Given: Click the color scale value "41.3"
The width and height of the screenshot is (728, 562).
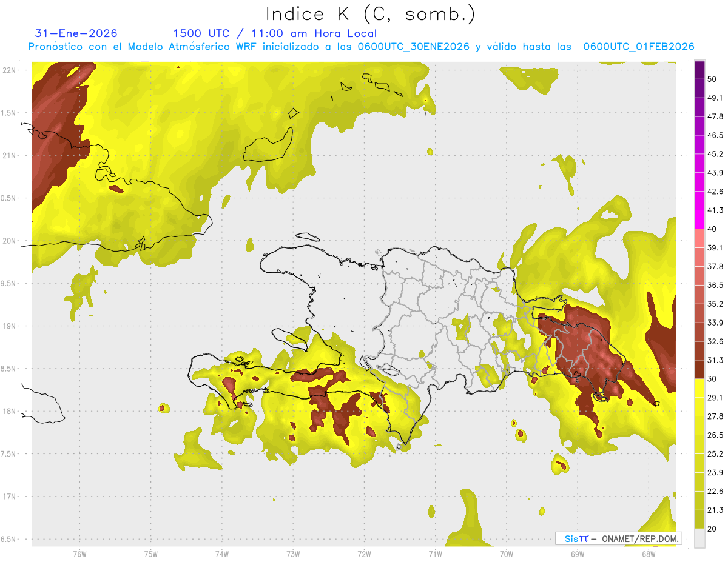Looking at the screenshot, I should [716, 210].
